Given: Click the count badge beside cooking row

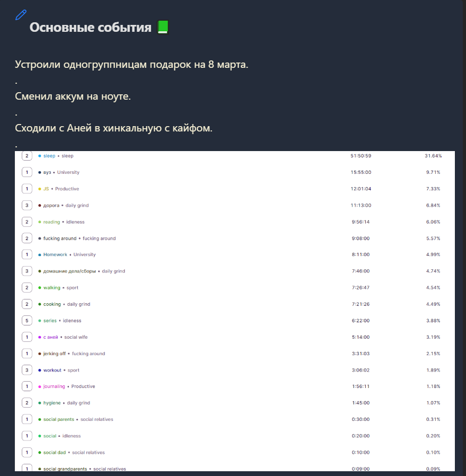Looking at the screenshot, I should (x=27, y=304).
